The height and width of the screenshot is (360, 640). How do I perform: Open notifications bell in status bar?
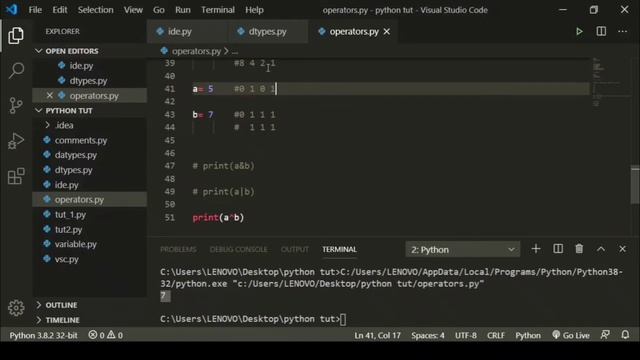tap(625, 335)
